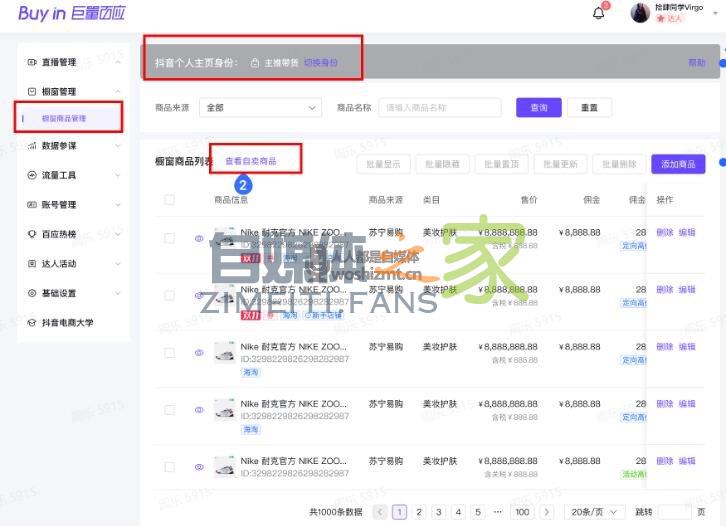Tick the checkbox of the fourth Nike row

coord(169,410)
